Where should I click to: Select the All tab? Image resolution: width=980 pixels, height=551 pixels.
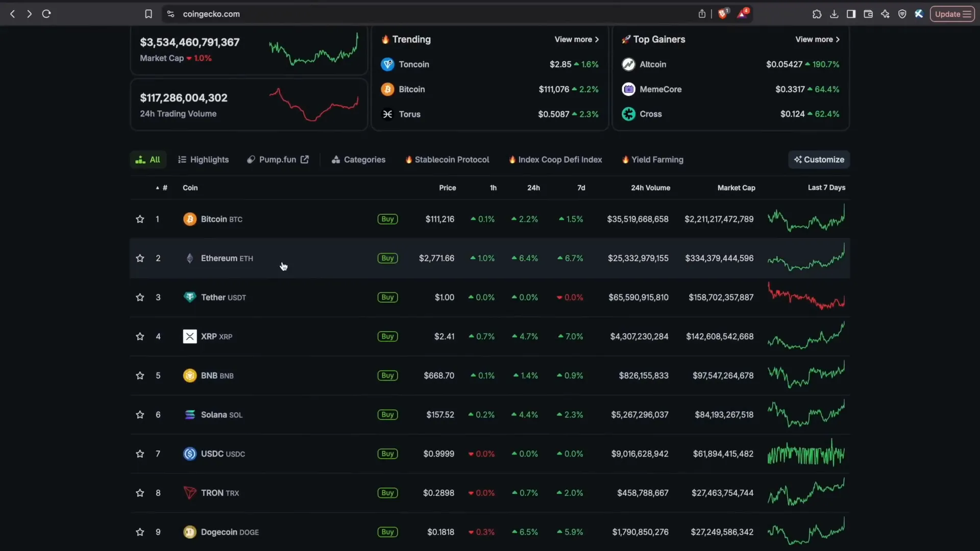(x=148, y=160)
